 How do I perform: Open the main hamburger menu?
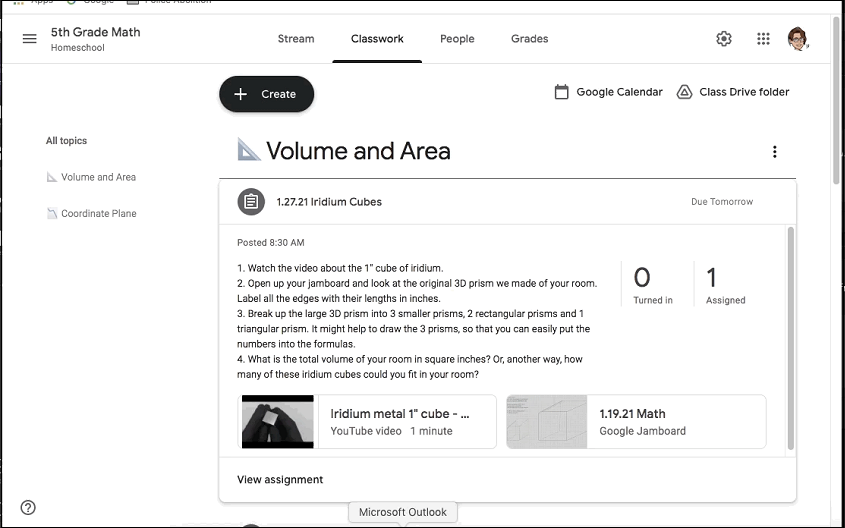(x=30, y=39)
